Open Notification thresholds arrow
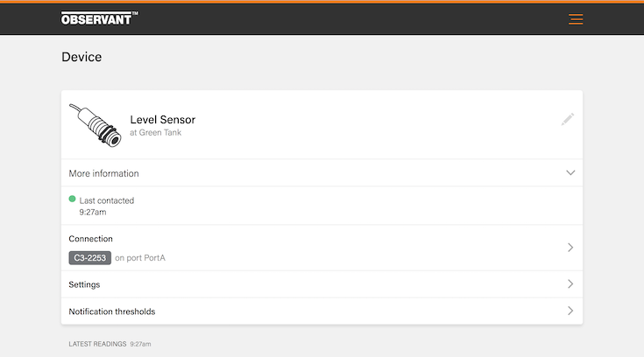The image size is (644, 357). [x=570, y=311]
